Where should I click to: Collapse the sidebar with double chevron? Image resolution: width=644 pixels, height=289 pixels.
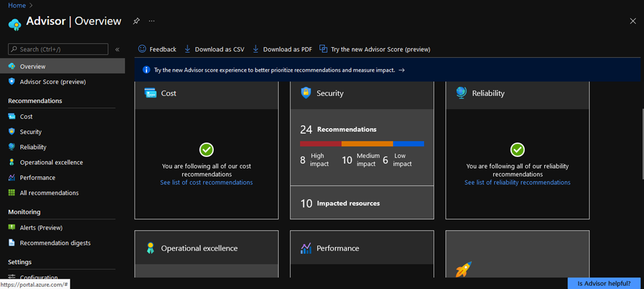click(x=117, y=49)
